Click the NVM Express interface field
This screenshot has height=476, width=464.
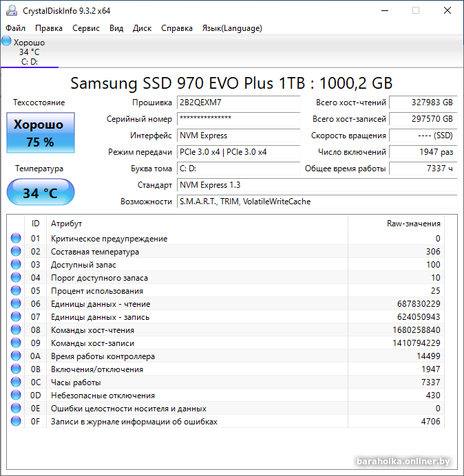click(238, 136)
